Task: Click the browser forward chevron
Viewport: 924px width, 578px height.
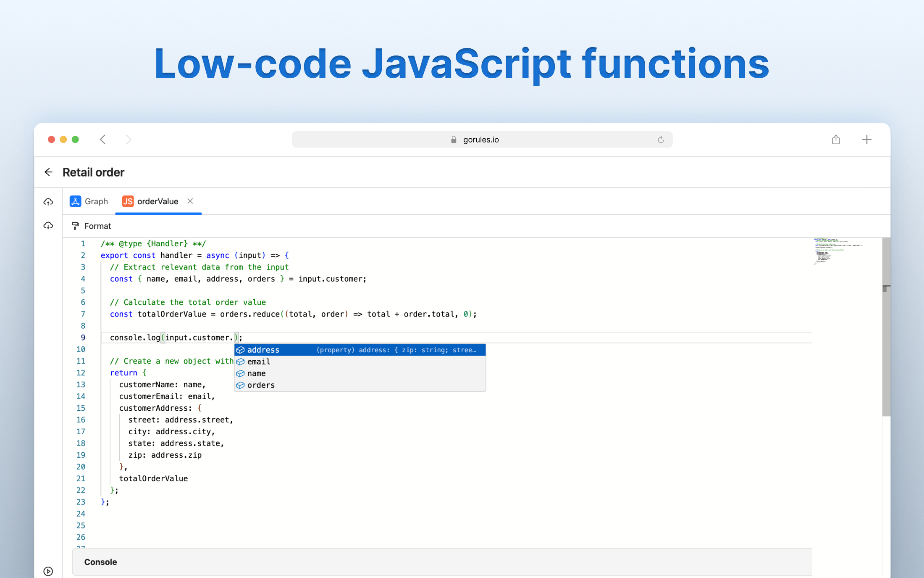Action: (129, 140)
